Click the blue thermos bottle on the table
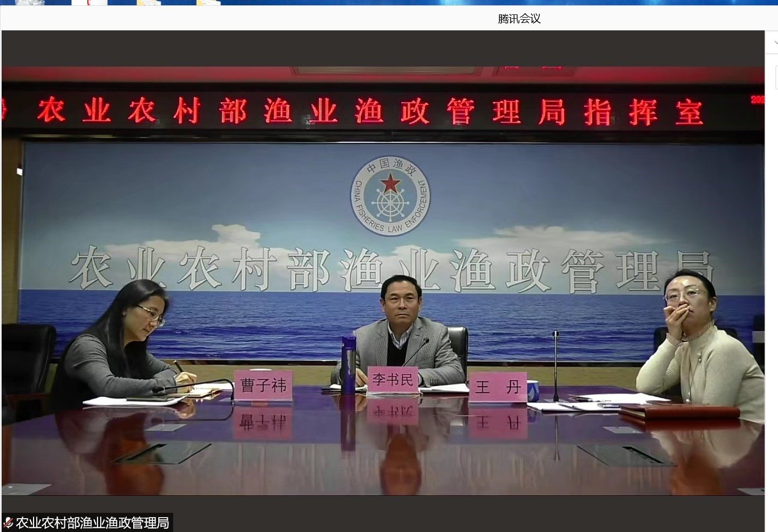The height and width of the screenshot is (532, 778). pyautogui.click(x=348, y=365)
